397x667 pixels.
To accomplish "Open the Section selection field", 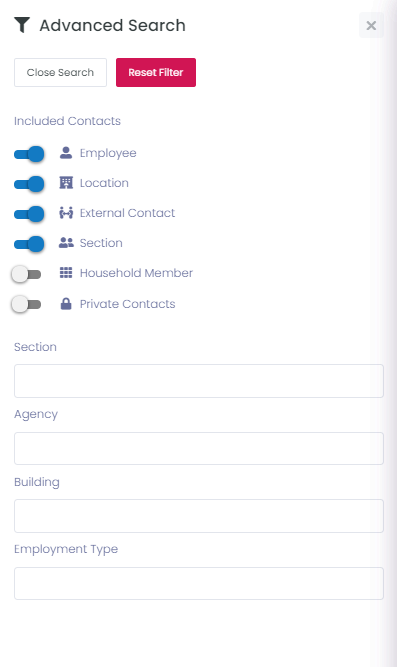I will [199, 381].
